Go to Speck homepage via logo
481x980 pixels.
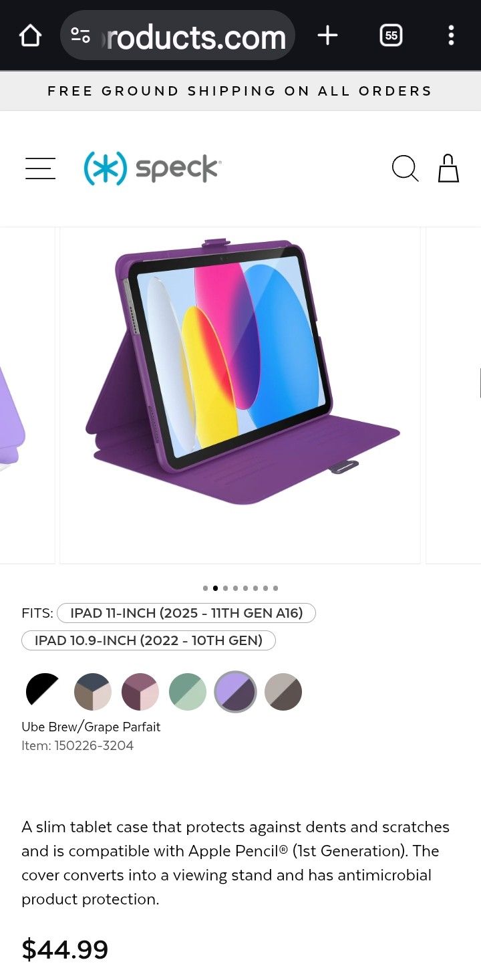point(152,168)
